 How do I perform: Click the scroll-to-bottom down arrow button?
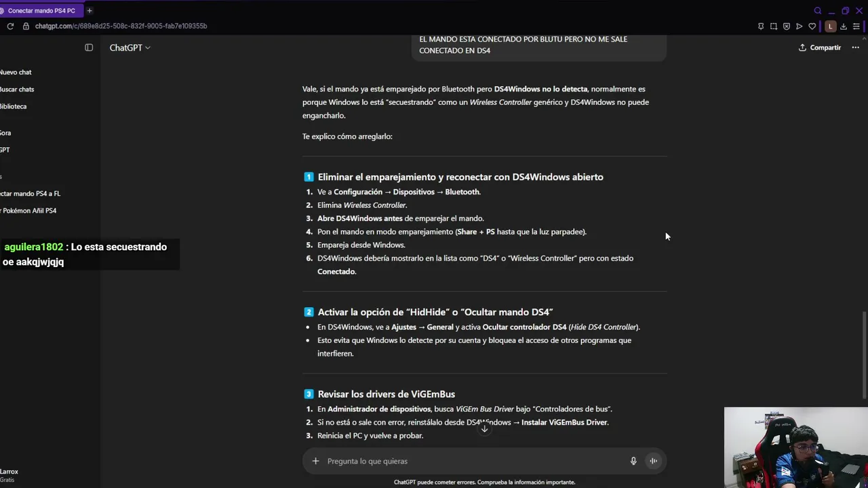pos(484,428)
